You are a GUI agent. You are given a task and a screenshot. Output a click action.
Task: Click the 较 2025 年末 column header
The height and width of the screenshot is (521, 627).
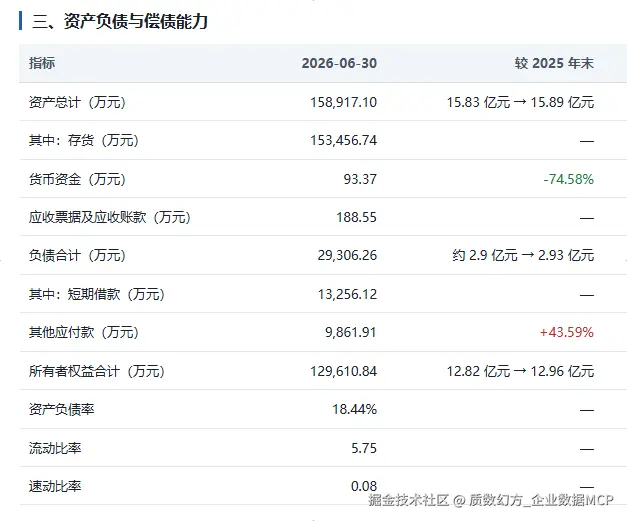pos(554,63)
